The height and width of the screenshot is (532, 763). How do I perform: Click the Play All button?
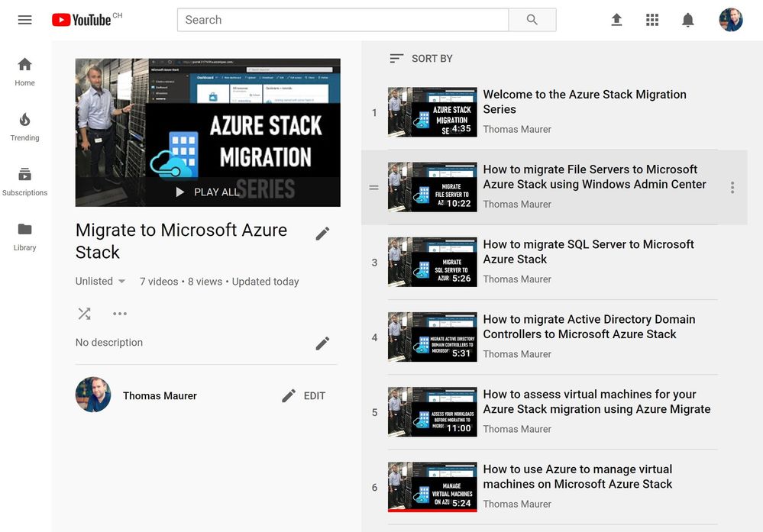[208, 192]
